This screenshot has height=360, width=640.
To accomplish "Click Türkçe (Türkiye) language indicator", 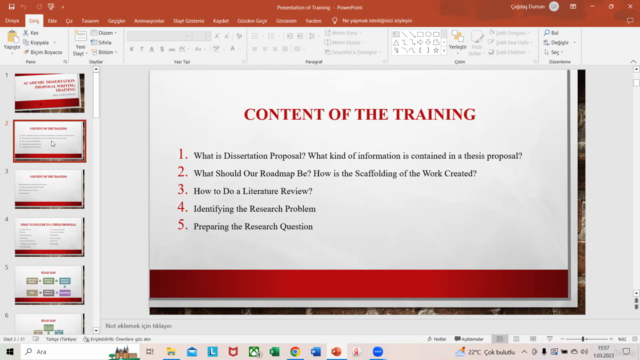I will pyautogui.click(x=61, y=339).
